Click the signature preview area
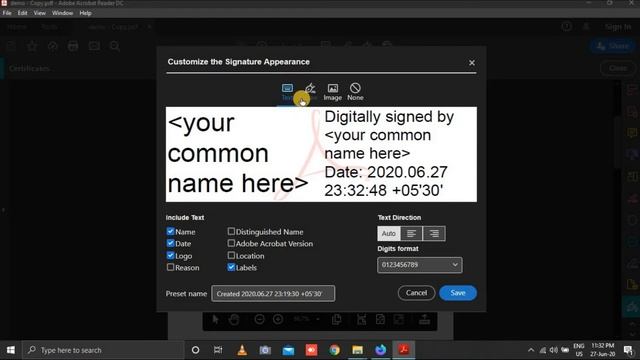Image resolution: width=640 pixels, height=360 pixels. [321, 154]
